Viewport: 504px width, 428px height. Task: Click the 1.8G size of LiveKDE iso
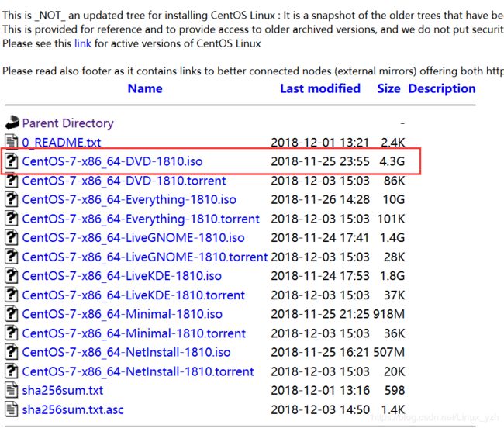click(392, 276)
